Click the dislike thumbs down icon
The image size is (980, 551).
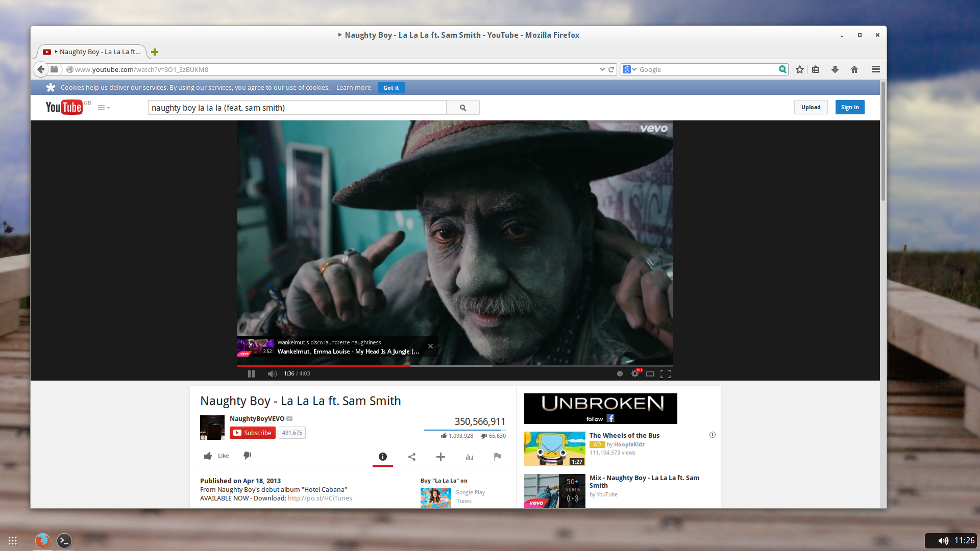pos(248,456)
